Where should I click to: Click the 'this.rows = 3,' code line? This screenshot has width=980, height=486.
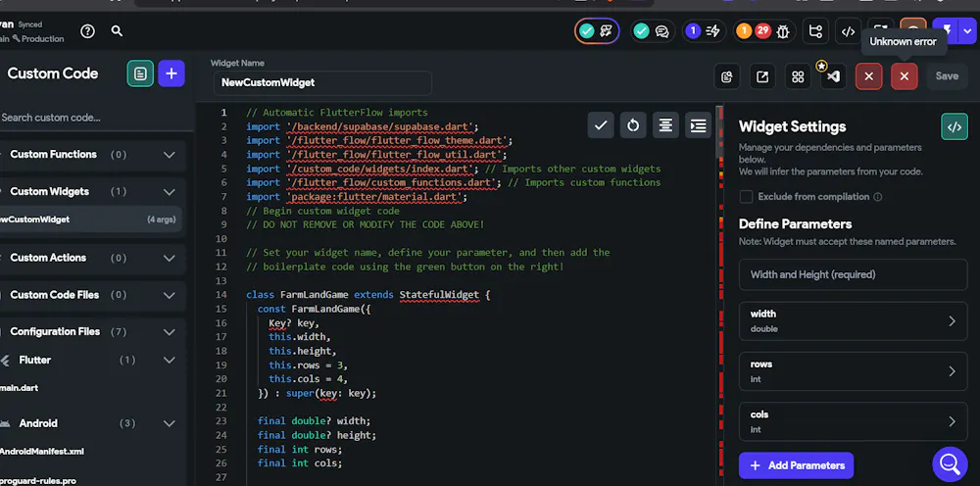[308, 364]
